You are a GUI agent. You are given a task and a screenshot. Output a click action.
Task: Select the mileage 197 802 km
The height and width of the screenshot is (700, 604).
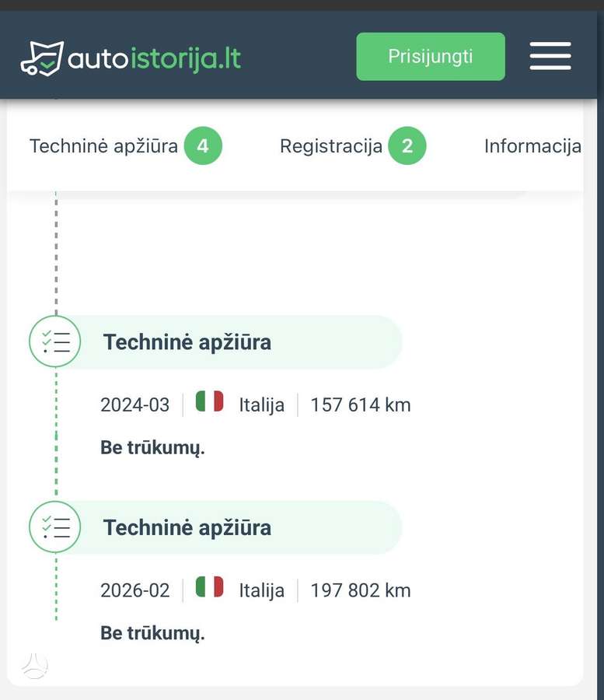361,590
